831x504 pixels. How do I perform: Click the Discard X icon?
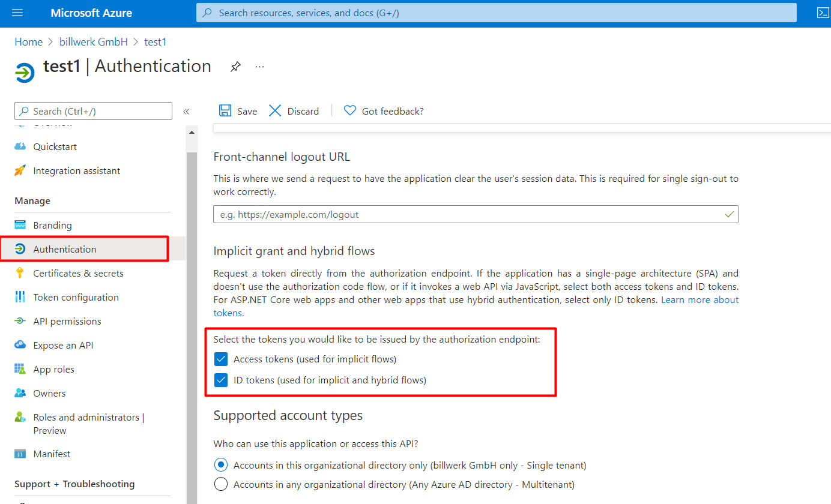(275, 110)
